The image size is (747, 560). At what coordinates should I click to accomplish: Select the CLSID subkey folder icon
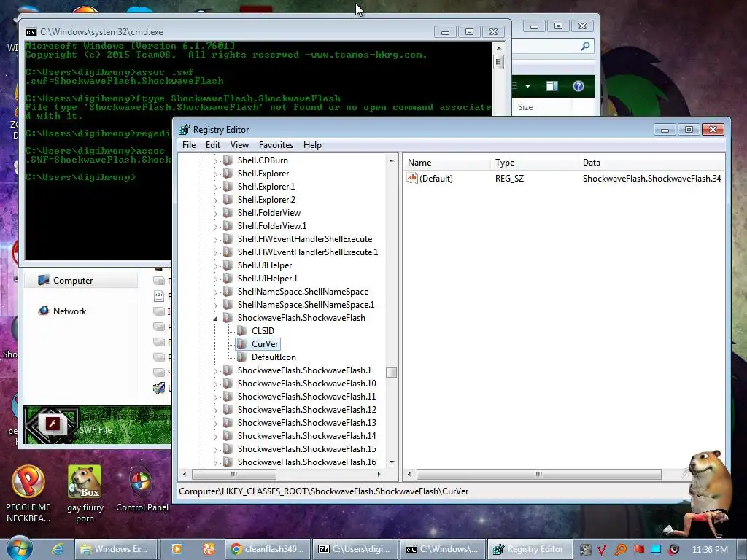[x=242, y=330]
